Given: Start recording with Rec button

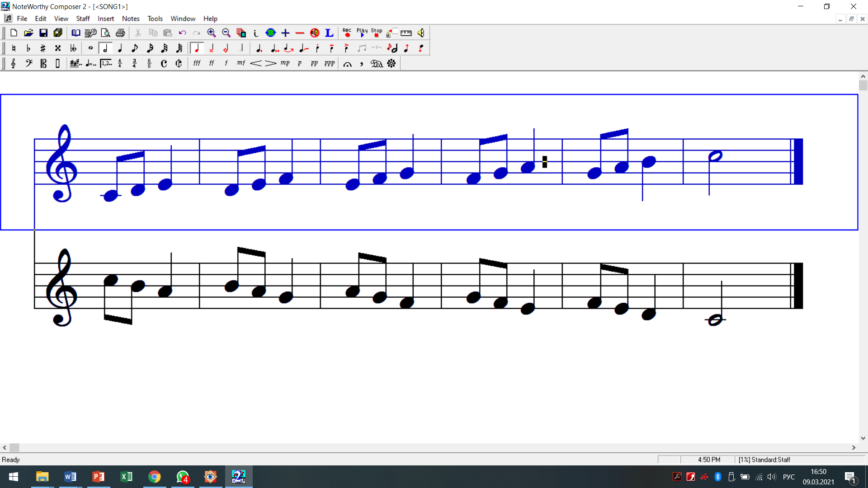Looking at the screenshot, I should (347, 33).
